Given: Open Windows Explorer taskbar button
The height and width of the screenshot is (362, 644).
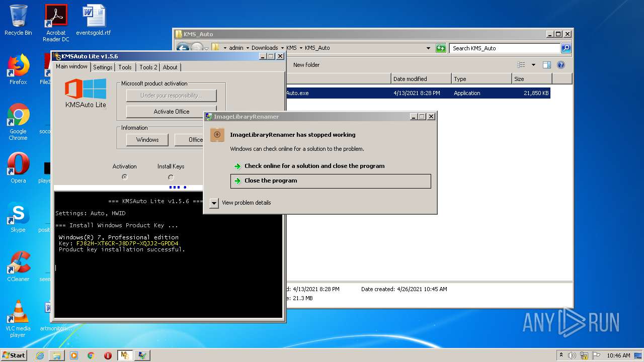Looking at the screenshot, I should pyautogui.click(x=57, y=355).
